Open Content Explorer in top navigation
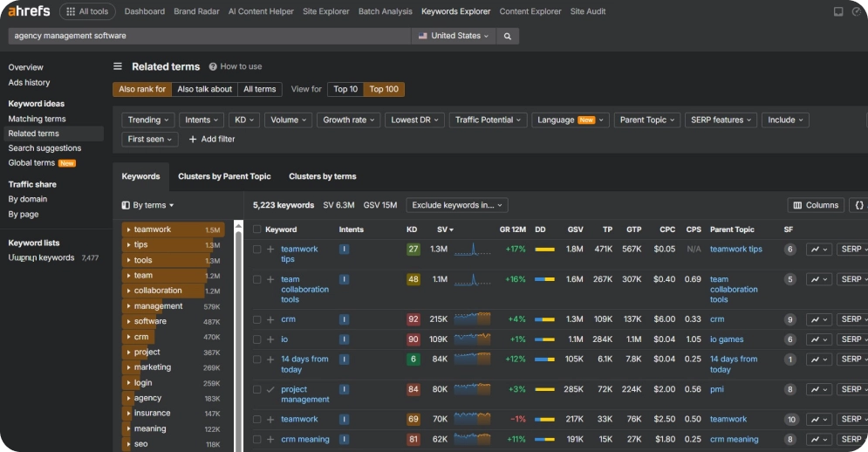This screenshot has width=868, height=452. (x=530, y=11)
